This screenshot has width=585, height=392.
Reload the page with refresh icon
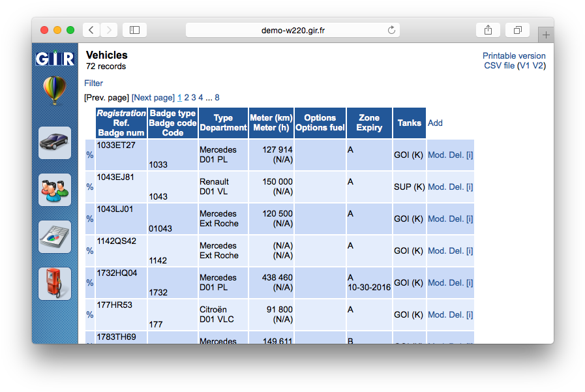point(391,30)
